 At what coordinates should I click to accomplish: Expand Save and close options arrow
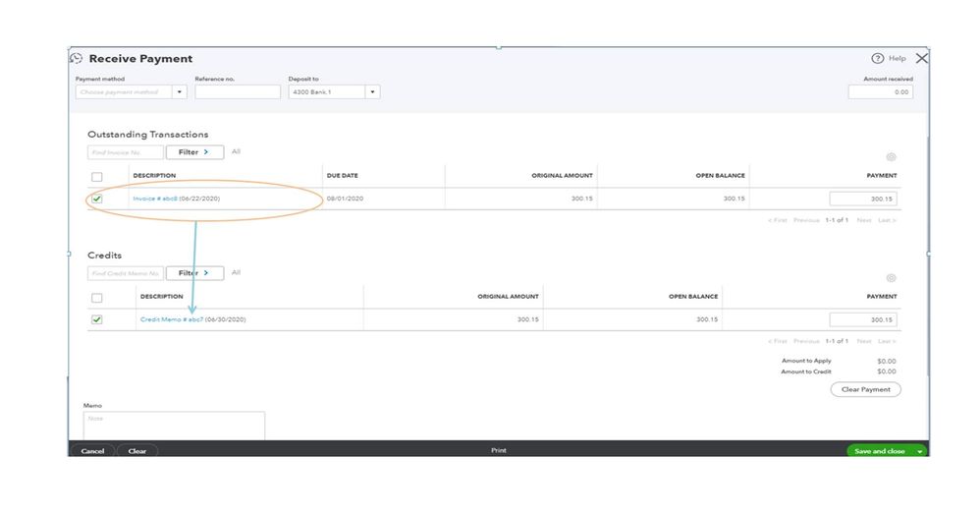(919, 451)
